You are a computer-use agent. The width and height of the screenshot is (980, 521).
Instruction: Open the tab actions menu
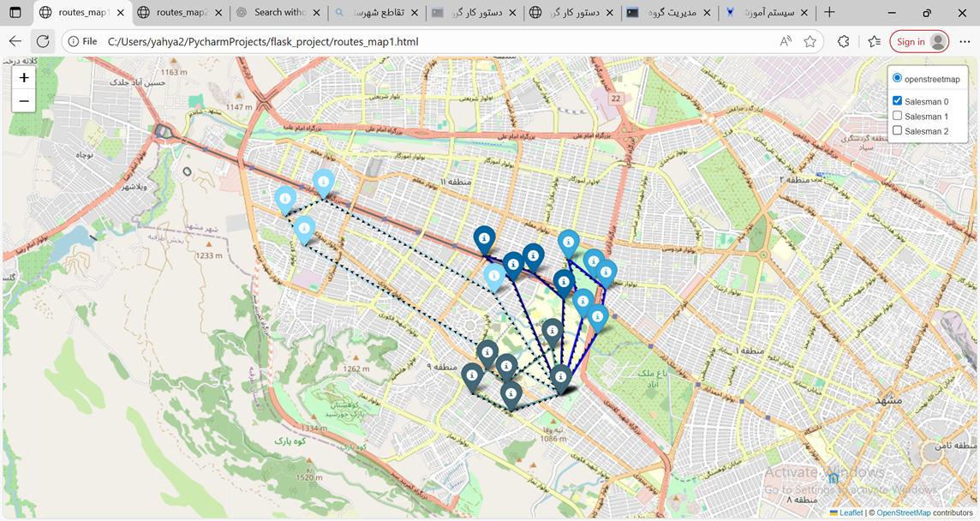click(x=15, y=13)
